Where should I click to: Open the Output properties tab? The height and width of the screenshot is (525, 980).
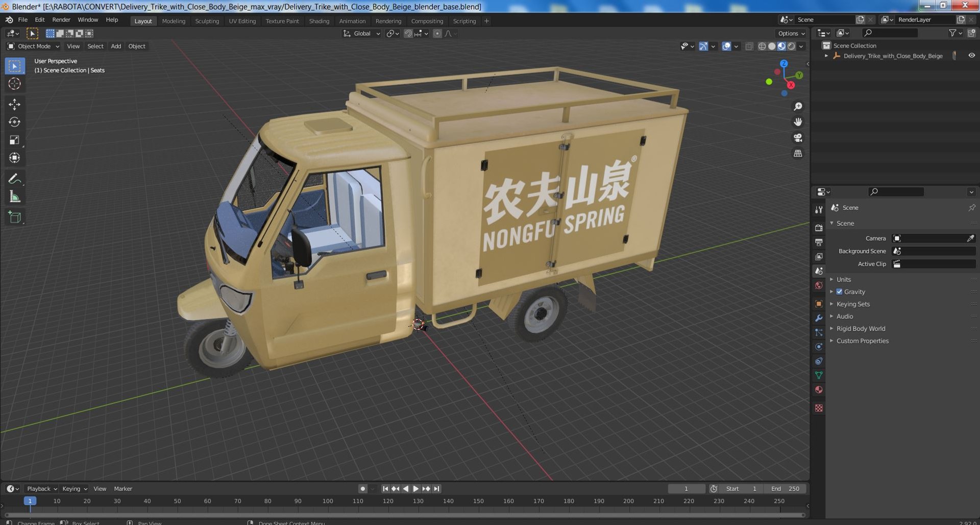click(x=819, y=242)
